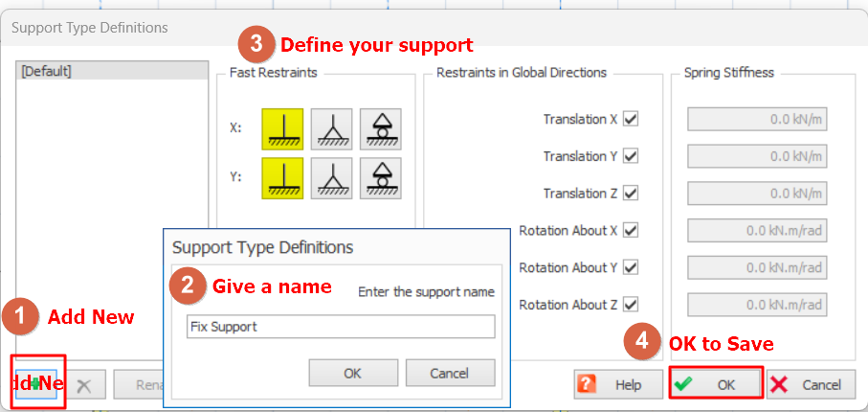Viewport: 868px width, 412px height.
Task: Click the gray X delete icon button
Action: (x=84, y=385)
